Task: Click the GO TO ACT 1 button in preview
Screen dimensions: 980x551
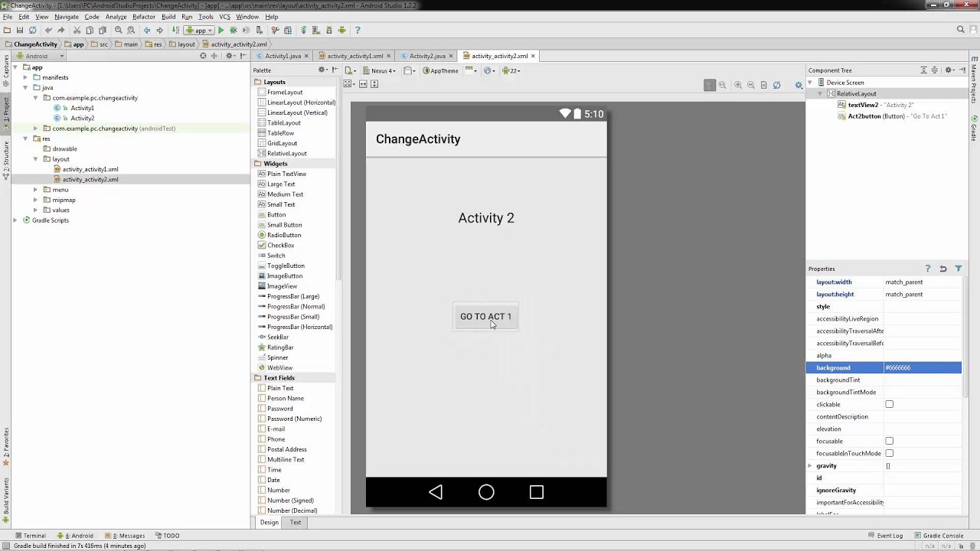Action: [485, 316]
